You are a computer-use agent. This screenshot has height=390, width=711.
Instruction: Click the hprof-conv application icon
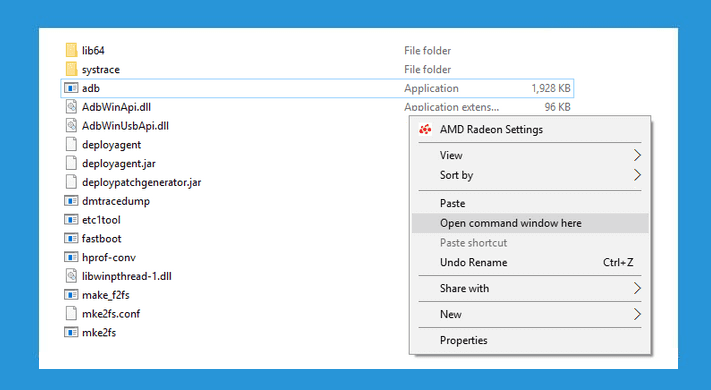71,258
